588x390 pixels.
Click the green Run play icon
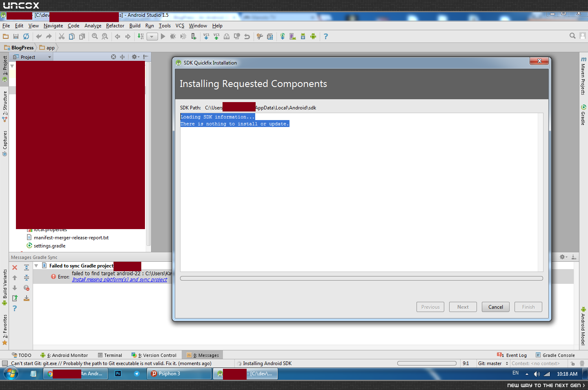point(163,36)
